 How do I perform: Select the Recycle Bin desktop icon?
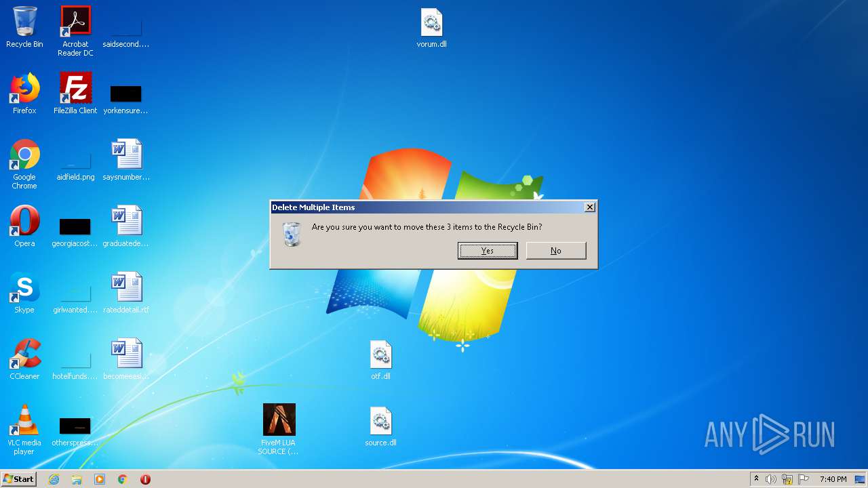click(x=24, y=27)
